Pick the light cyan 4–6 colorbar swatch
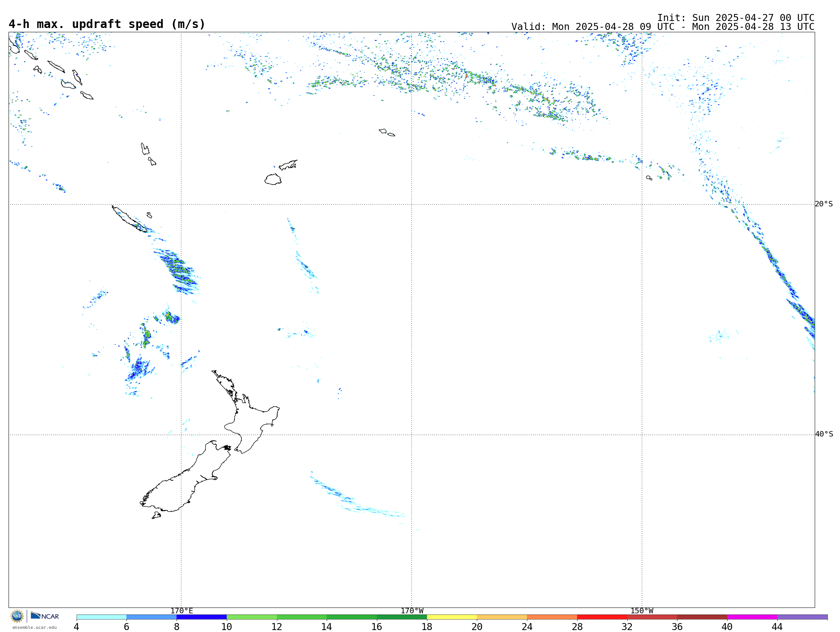 [101, 617]
